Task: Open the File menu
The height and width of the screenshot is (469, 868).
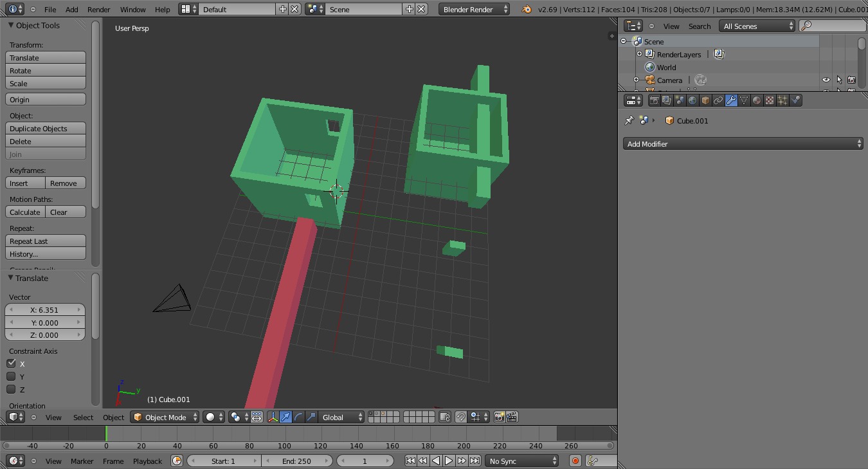Action: click(50, 9)
